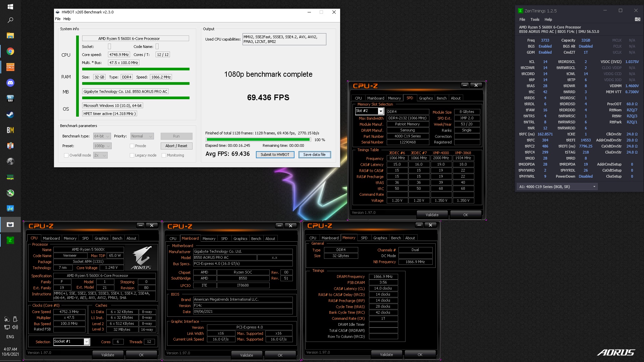Open the white grid tool taskbar icon
This screenshot has width=644, height=362.
[10, 99]
